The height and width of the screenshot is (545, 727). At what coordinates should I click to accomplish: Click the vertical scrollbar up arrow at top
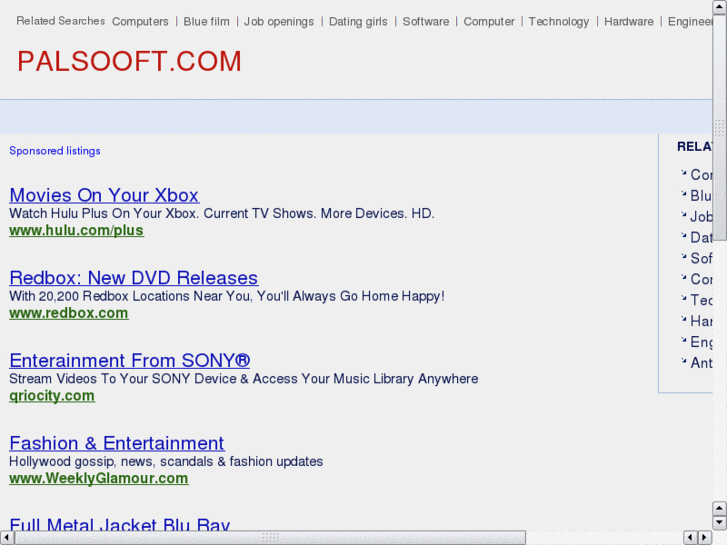click(x=720, y=6)
